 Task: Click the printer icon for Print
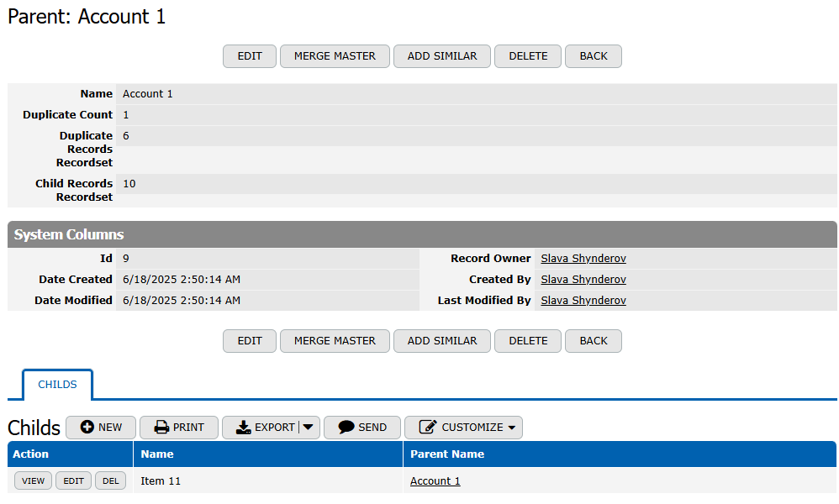pos(161,428)
